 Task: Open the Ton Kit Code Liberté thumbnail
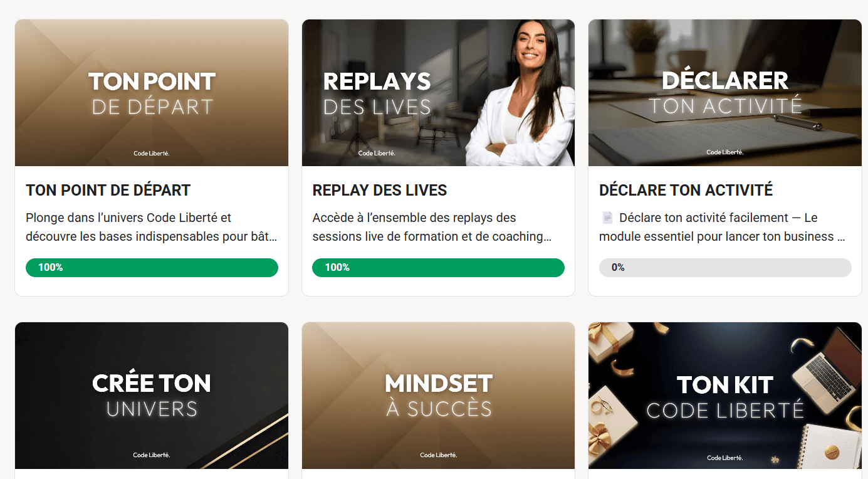(725, 396)
